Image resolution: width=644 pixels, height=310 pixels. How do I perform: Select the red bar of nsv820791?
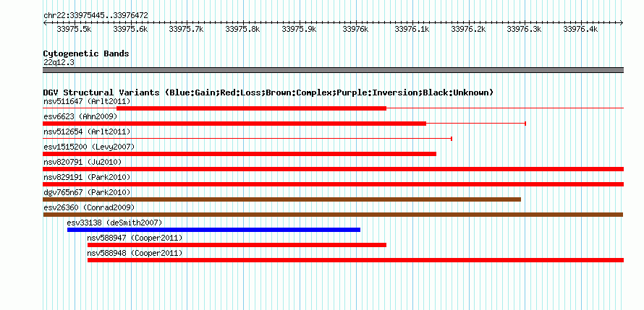pyautogui.click(x=334, y=169)
